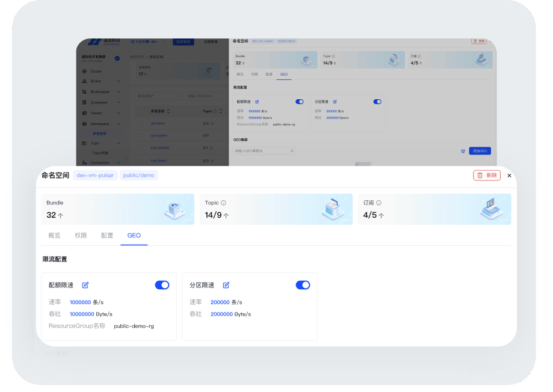Viewport: 553px width, 392px height.
Task: Open the 配置 tab in the enlarged panel
Action: [107, 236]
